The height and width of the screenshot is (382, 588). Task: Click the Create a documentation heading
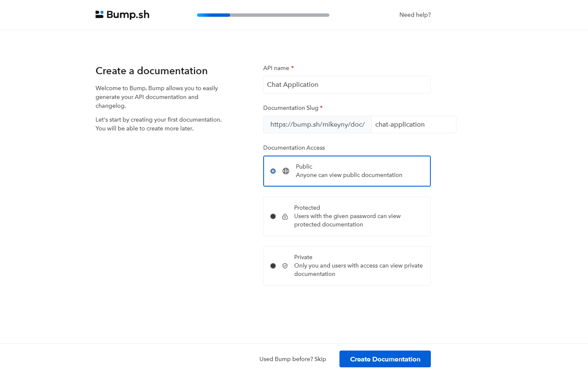(151, 70)
